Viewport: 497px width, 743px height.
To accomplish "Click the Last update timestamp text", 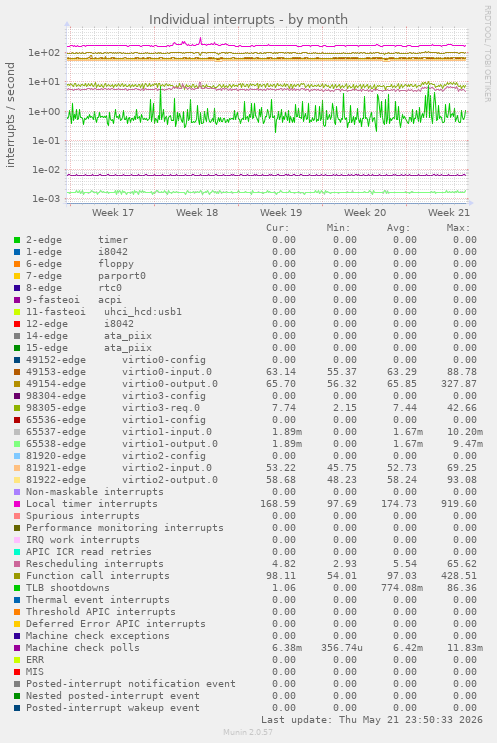I will 372,720.
